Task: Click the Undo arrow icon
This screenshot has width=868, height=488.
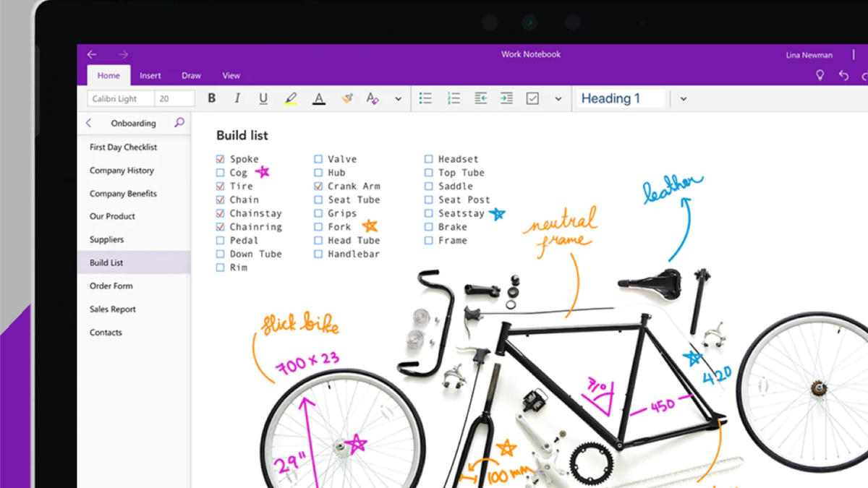Action: pos(843,75)
